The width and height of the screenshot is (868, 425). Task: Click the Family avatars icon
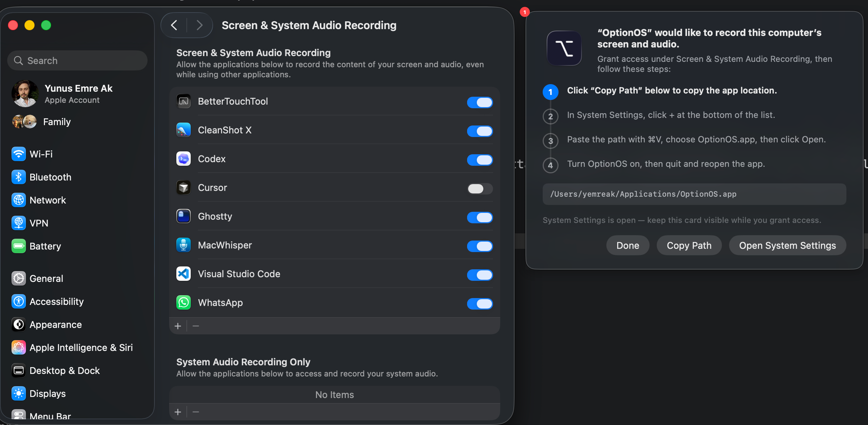[x=24, y=122]
